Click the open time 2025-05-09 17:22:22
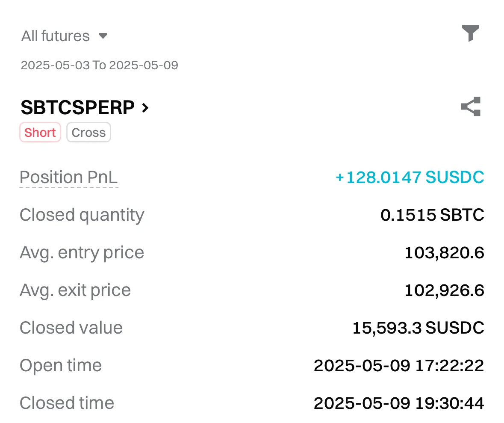The image size is (504, 423). pyautogui.click(x=399, y=366)
